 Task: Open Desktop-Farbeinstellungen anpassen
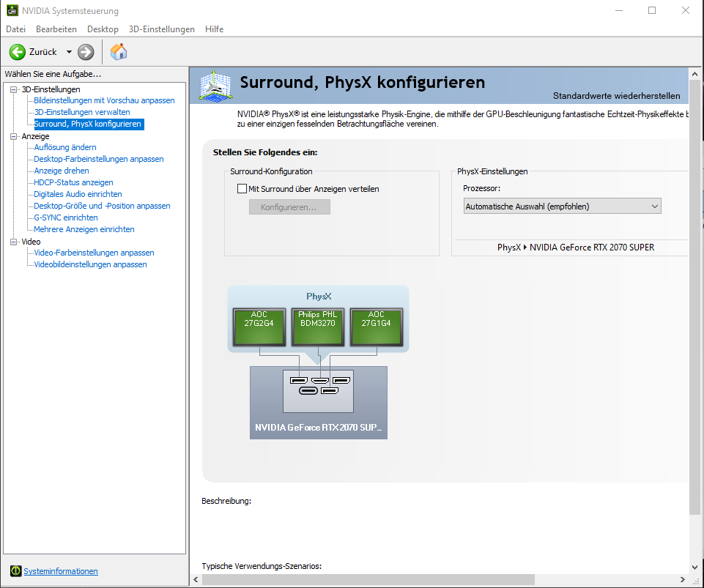click(99, 159)
